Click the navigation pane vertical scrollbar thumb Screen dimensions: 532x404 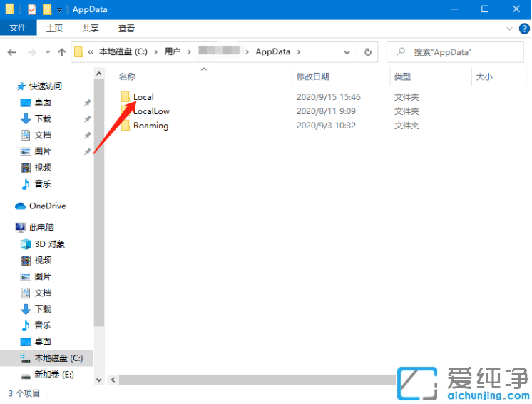click(98, 203)
